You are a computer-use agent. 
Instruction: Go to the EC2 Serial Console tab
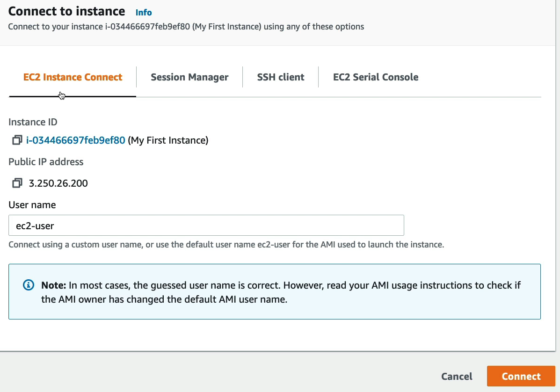click(x=376, y=77)
